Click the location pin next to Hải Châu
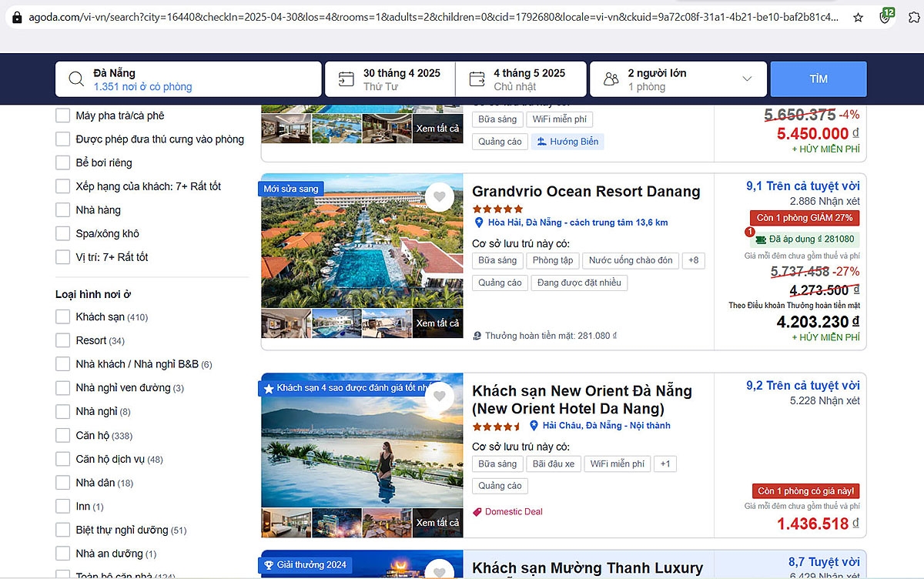The height and width of the screenshot is (579, 924). [x=534, y=425]
